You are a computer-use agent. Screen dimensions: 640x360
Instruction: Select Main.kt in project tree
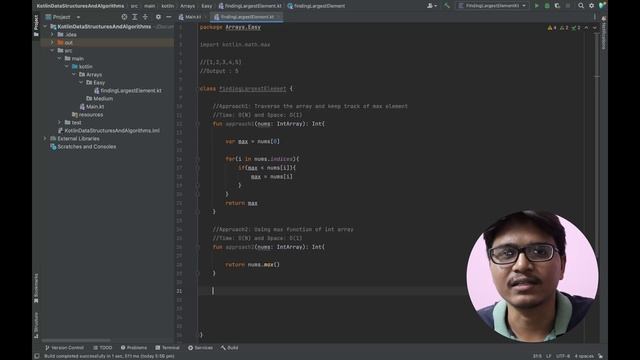coord(92,107)
